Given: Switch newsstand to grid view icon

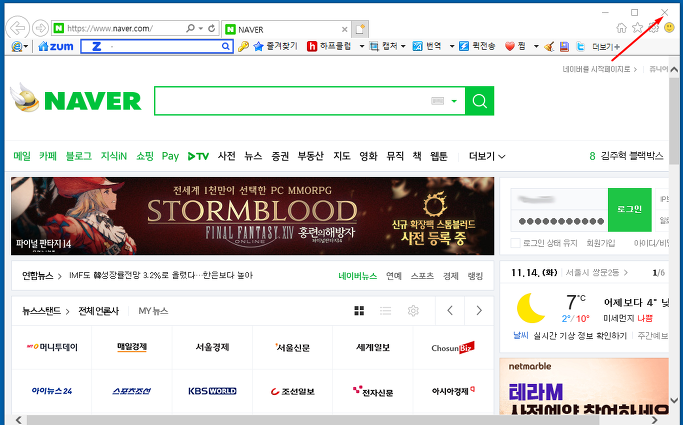Looking at the screenshot, I should (359, 310).
